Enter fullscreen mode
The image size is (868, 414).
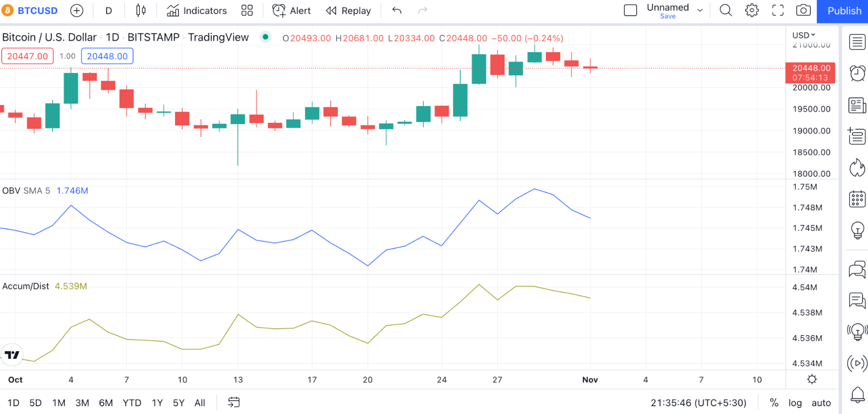tap(778, 10)
